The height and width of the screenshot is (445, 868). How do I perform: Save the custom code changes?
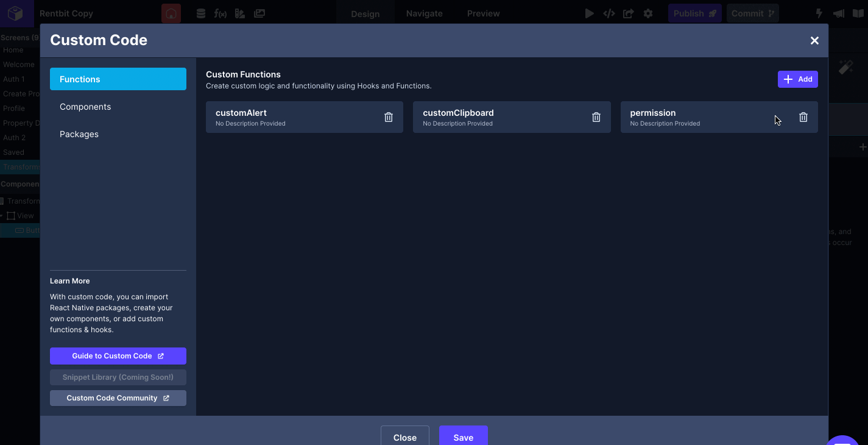(x=464, y=436)
